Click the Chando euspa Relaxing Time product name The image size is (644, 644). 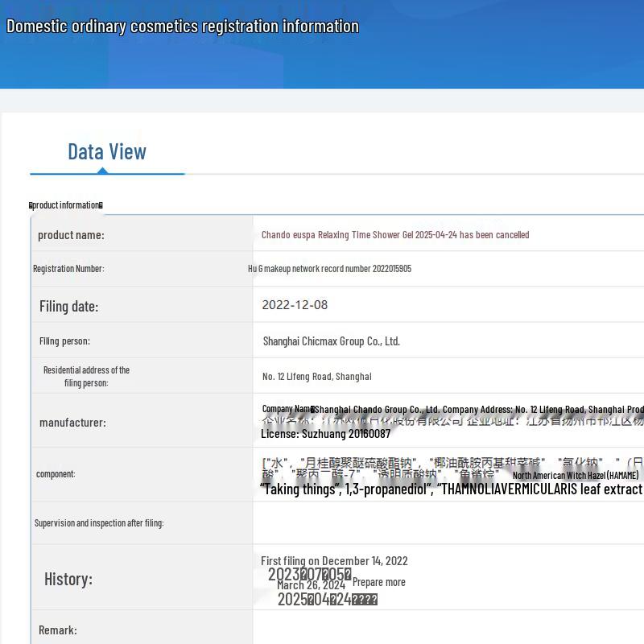(395, 235)
